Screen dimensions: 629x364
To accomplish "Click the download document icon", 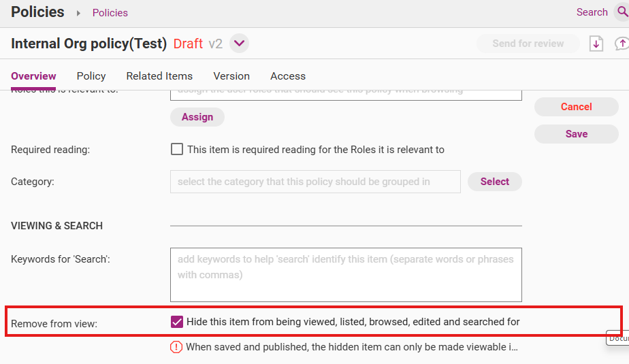I will (596, 44).
